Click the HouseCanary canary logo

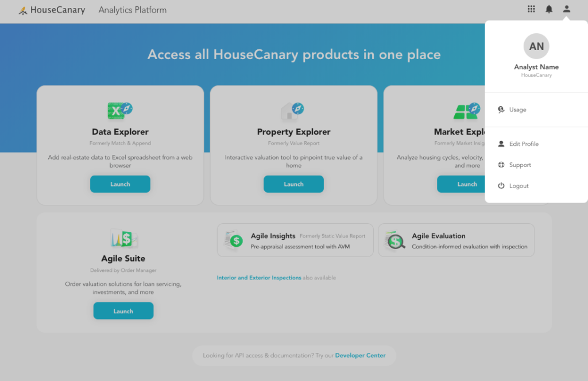coord(22,9)
